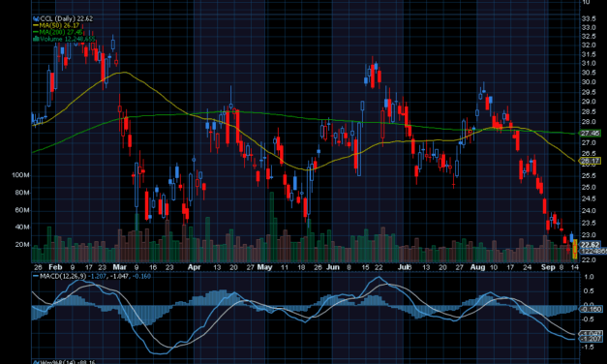Click the Volume 12,248,655 legend entry

click(67, 39)
